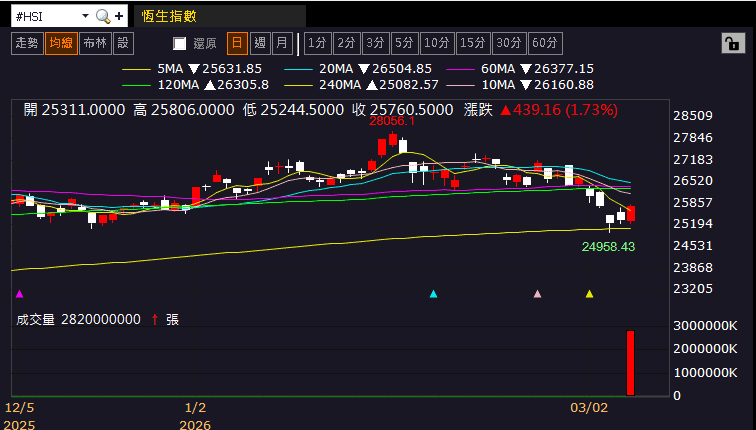Viewport: 756px width, 430px height.
Task: Click the red volume bar
Action: point(630,363)
